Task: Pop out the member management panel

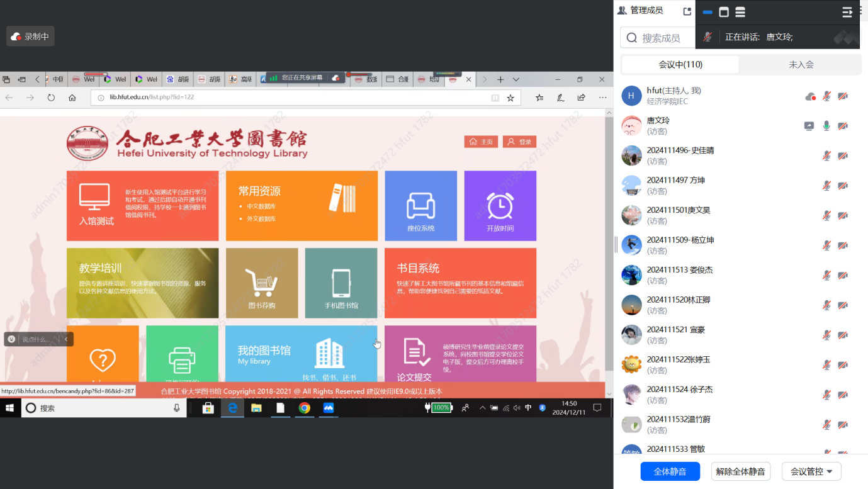Action: [687, 11]
